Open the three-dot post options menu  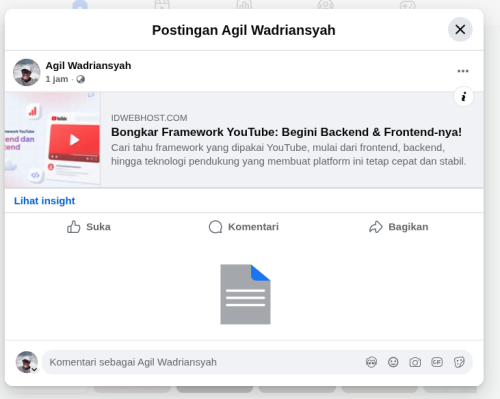tap(463, 71)
